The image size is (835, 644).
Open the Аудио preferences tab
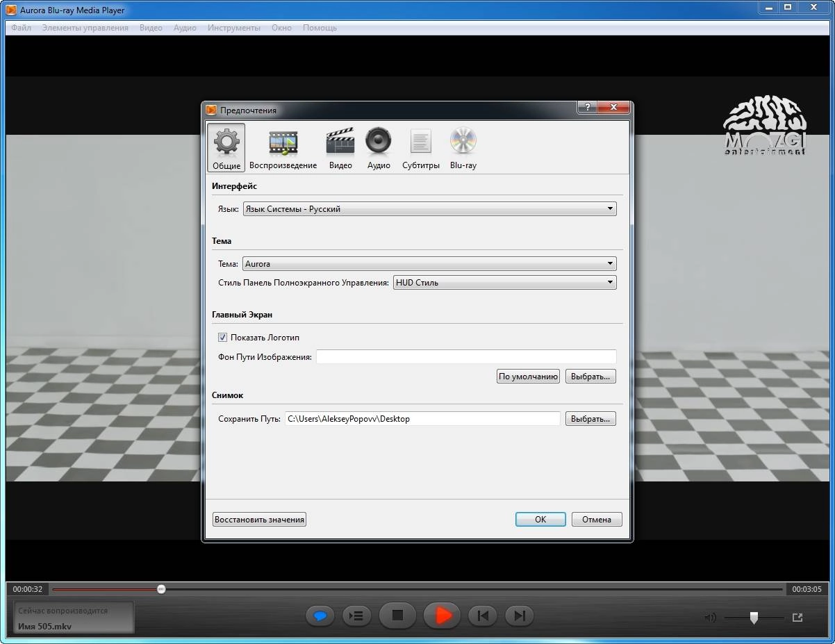379,147
